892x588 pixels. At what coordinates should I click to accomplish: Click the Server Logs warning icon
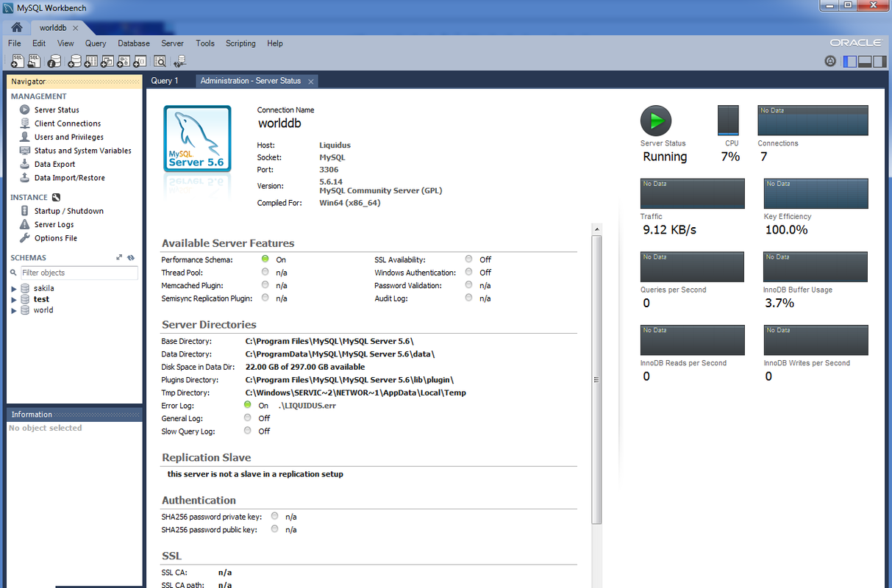point(25,224)
